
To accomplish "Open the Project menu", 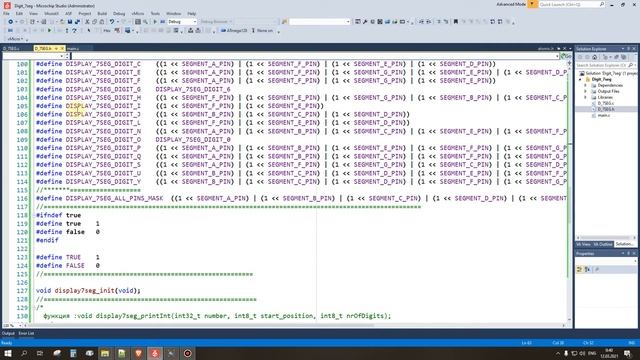I will click(x=84, y=13).
